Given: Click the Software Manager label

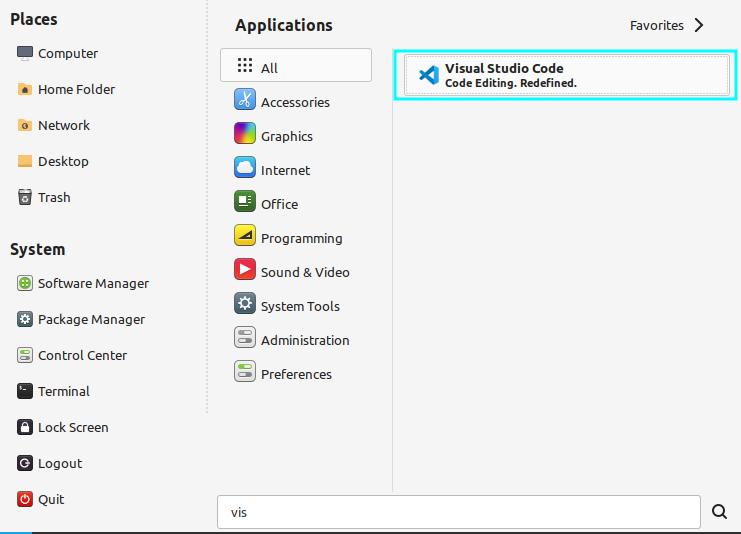Looking at the screenshot, I should pos(94,284).
